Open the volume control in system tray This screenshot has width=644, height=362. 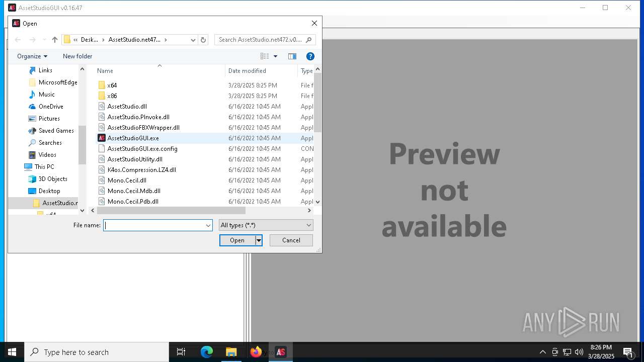(x=579, y=352)
